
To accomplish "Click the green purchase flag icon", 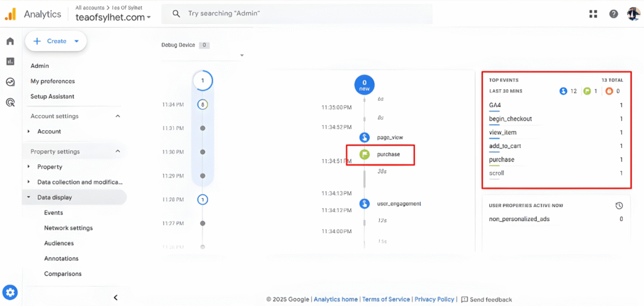I will click(x=365, y=154).
